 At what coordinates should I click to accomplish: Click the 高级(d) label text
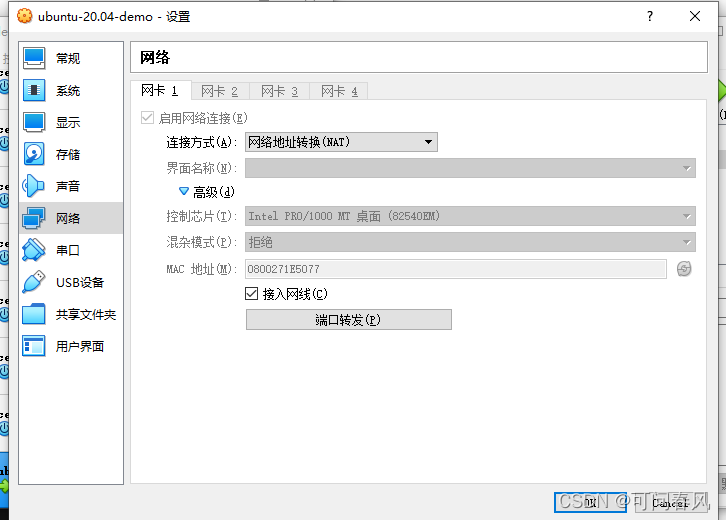(214, 192)
